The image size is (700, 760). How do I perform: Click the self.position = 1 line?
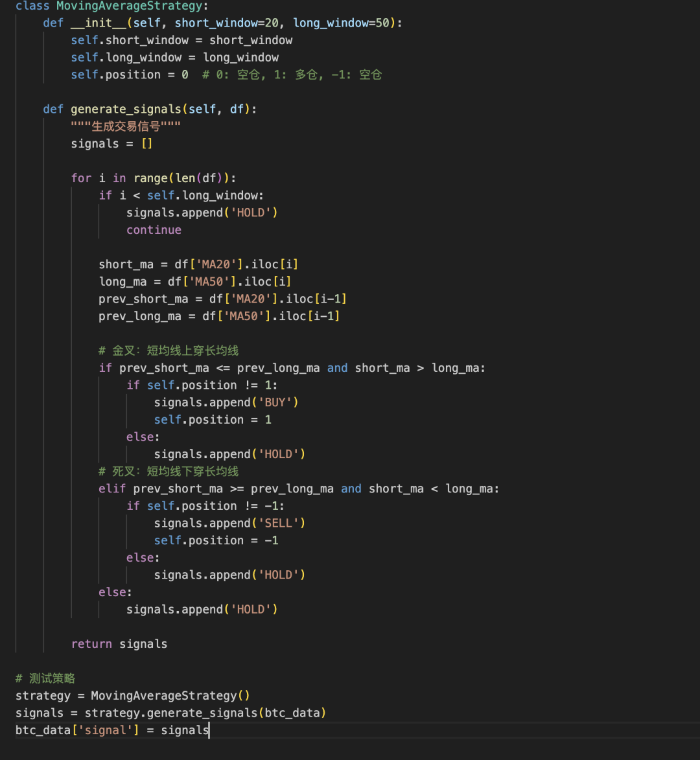213,420
